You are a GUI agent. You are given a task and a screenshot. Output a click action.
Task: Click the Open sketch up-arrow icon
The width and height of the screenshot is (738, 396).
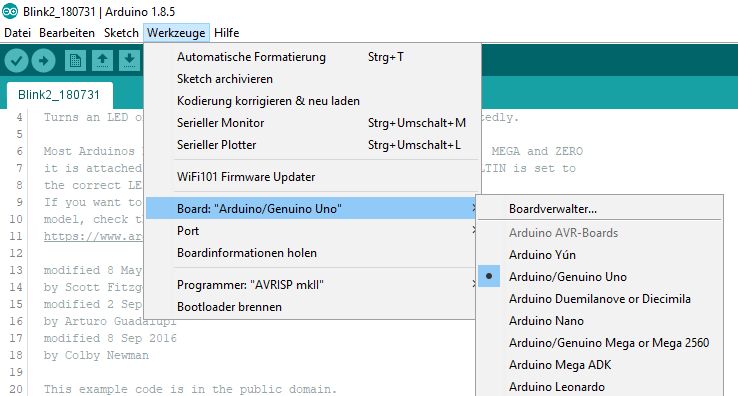103,61
